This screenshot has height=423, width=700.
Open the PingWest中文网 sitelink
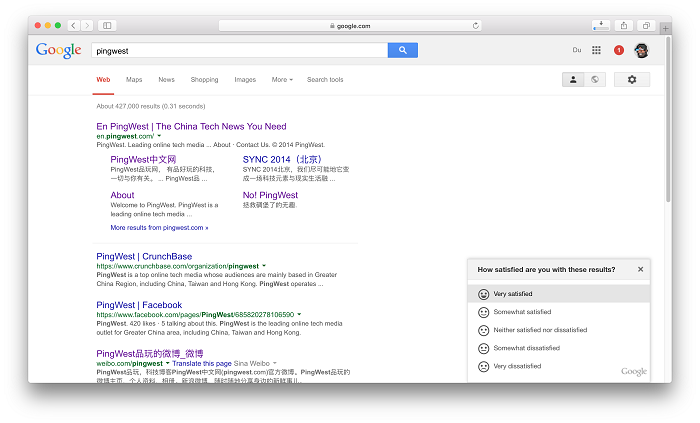tap(143, 159)
